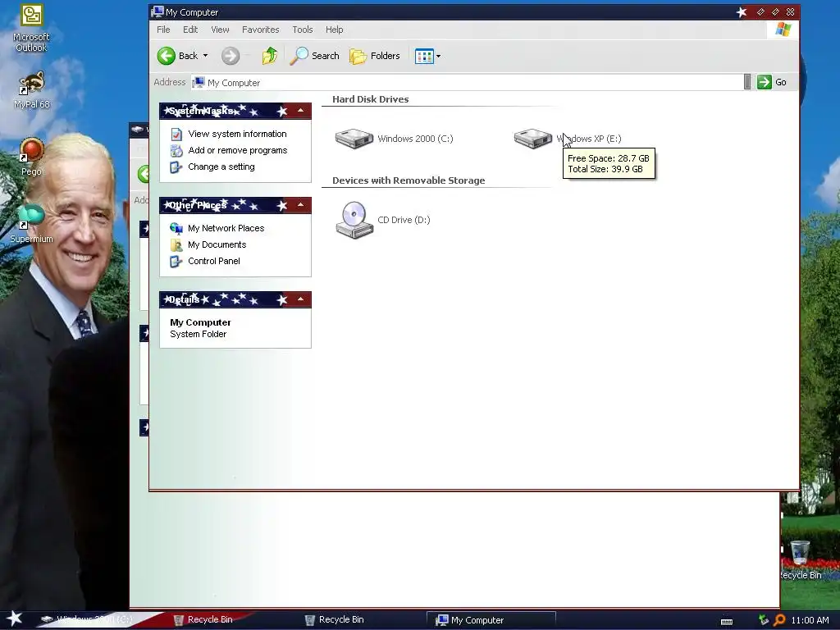840x630 pixels.
Task: Click Change a setting link
Action: [221, 167]
